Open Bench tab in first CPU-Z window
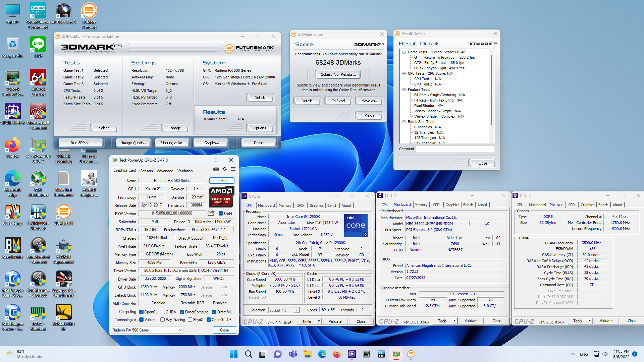This screenshot has width=644, height=362. tap(332, 205)
